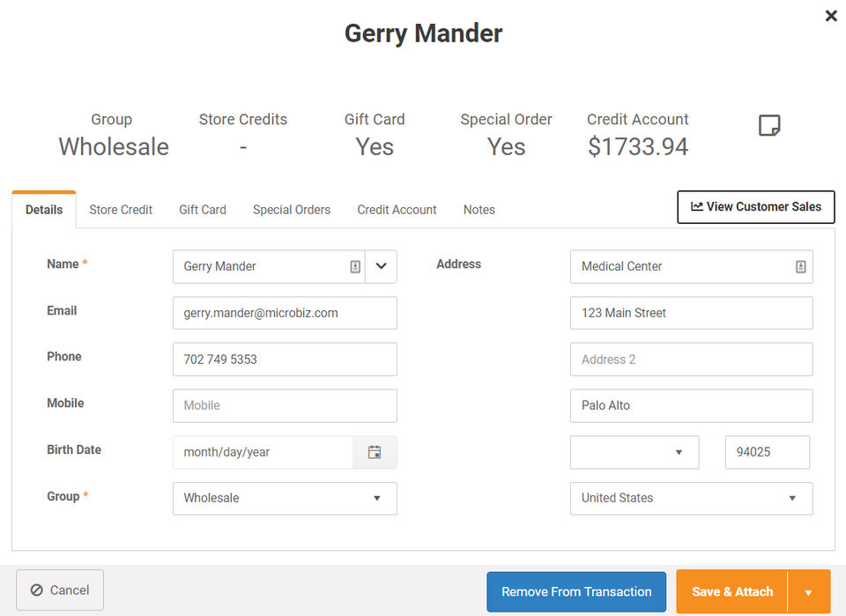The height and width of the screenshot is (616, 846).
Task: Click the contact card icon in Name field
Action: point(355,266)
